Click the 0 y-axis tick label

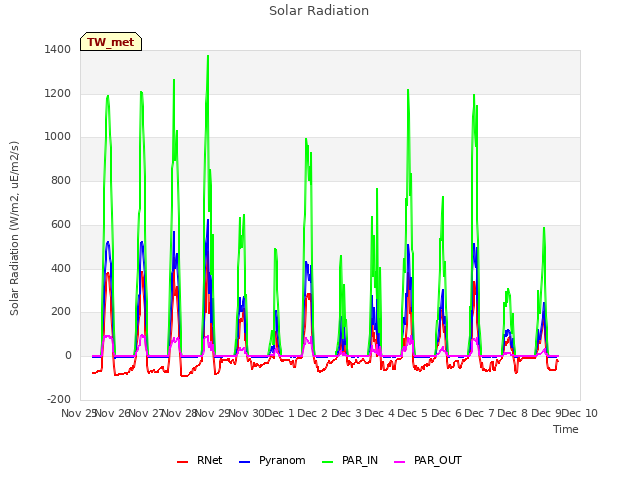68,356
